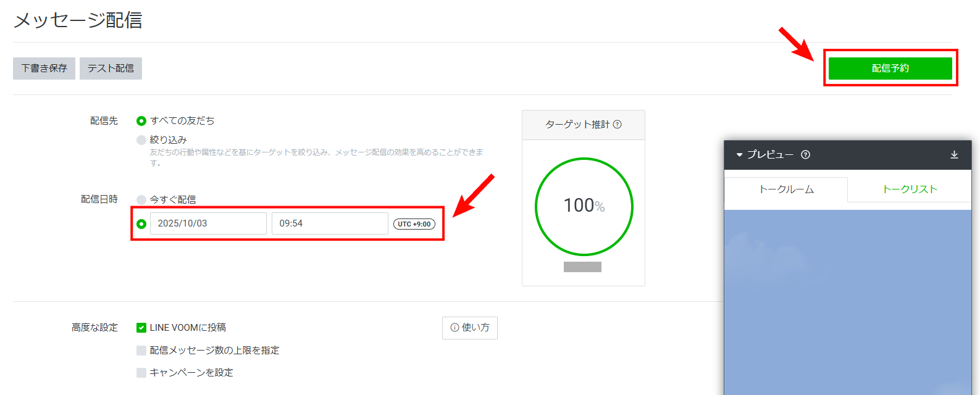Click the UTC +9:00 timezone badge
Screen dimensions: 980x395
[x=414, y=224]
